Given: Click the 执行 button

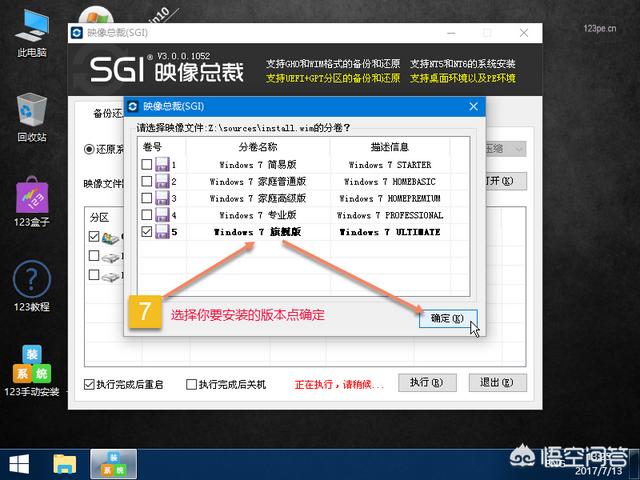Looking at the screenshot, I should (x=427, y=383).
